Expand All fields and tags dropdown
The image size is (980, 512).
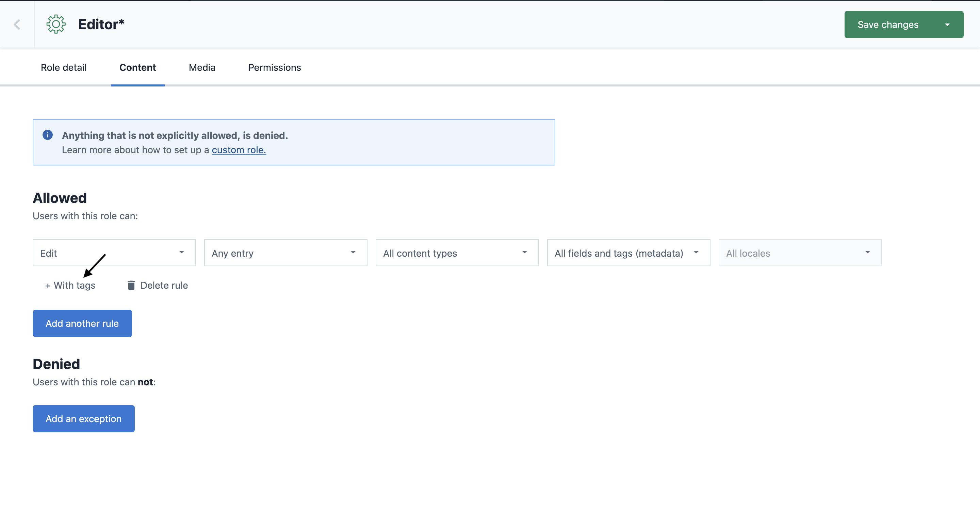click(x=628, y=253)
